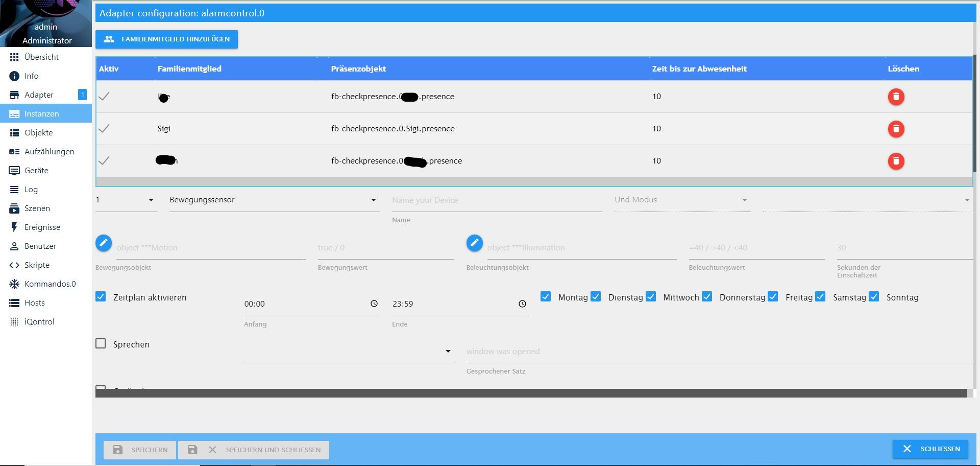This screenshot has height=466, width=980.
Task: Click the iQontrol dotted grid icon
Action: (x=14, y=322)
